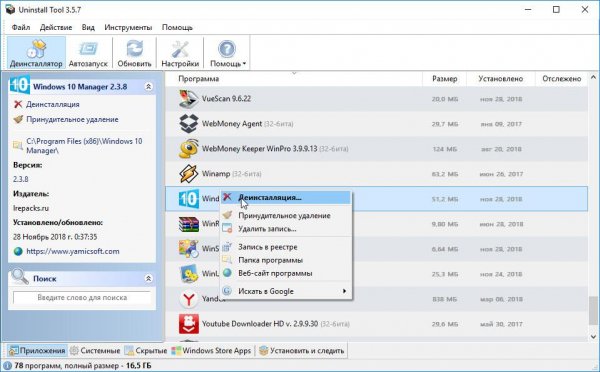Click the broom icon beside sidebar Принудительное удаление
The image size is (600, 372).
point(18,119)
